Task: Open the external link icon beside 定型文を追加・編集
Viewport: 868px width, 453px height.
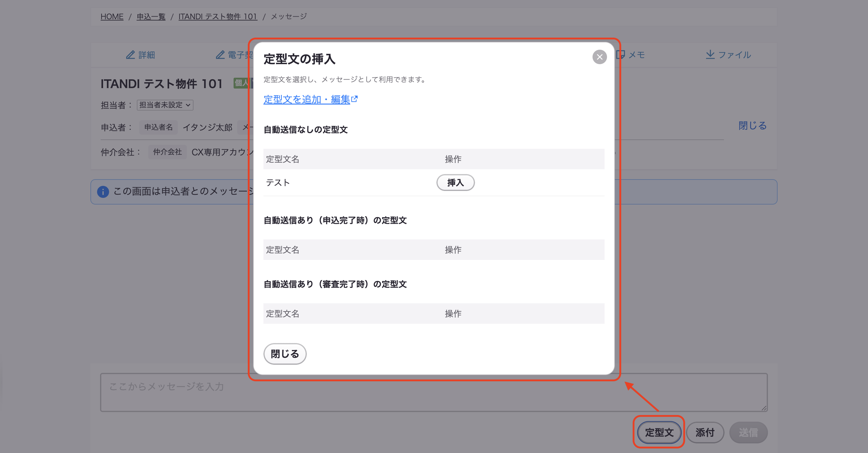Action: [x=354, y=99]
